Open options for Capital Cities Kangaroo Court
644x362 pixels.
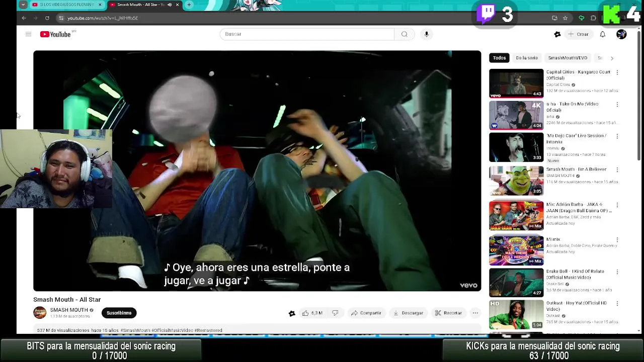pyautogui.click(x=617, y=72)
